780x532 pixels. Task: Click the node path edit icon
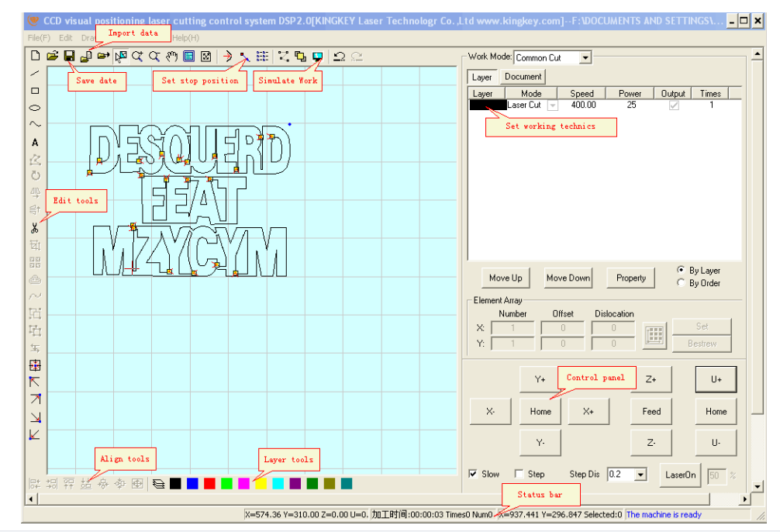283,57
